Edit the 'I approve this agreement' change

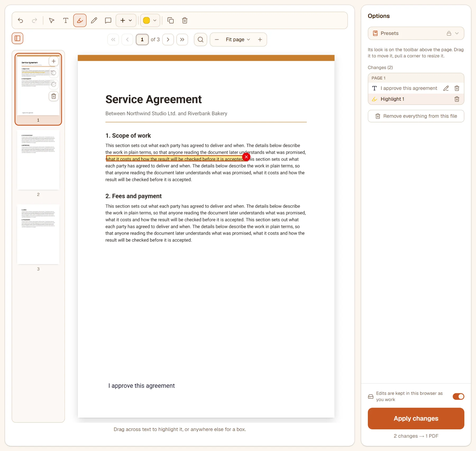(446, 88)
